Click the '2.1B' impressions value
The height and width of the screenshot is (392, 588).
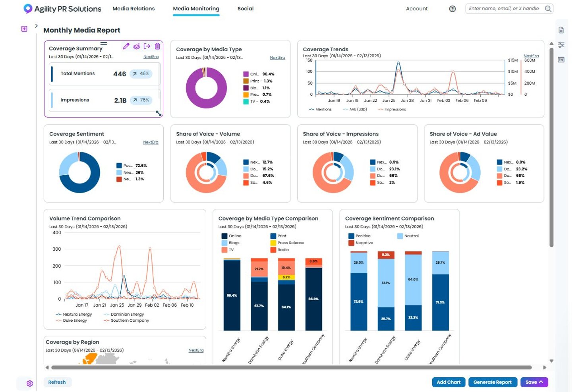pyautogui.click(x=120, y=100)
